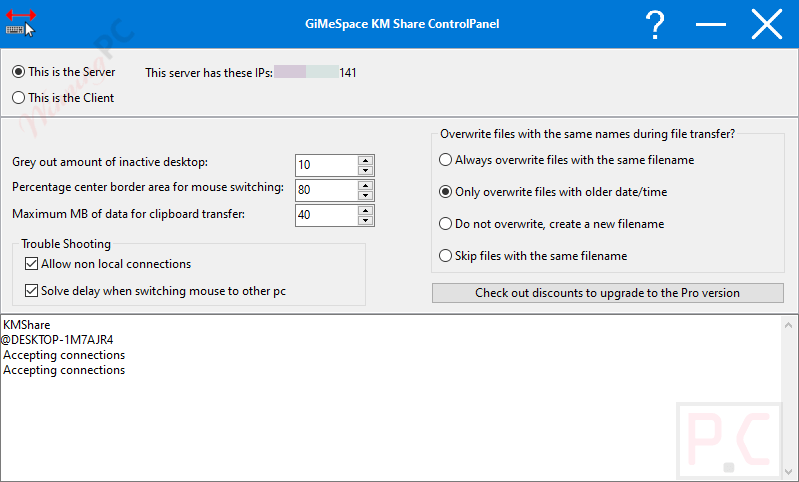799x482 pixels.
Task: Click 'Maximum MB of data for clipboard transfer:' label
Action: (x=128, y=214)
